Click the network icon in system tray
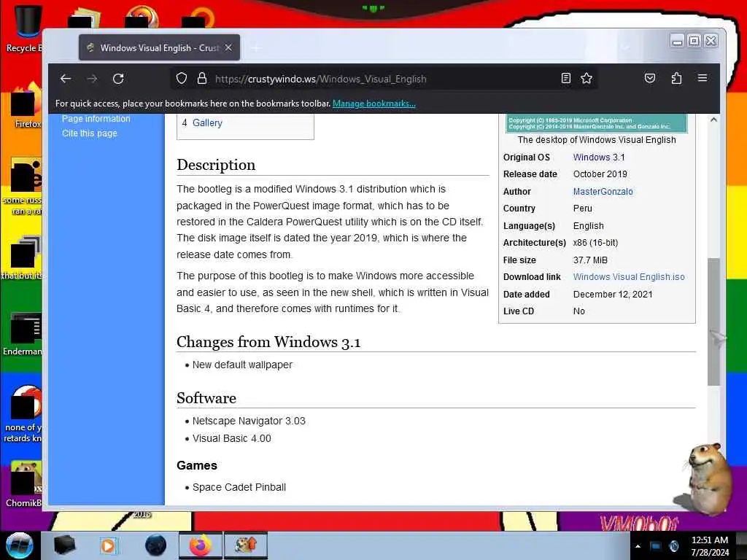The image size is (747, 560). (x=656, y=546)
